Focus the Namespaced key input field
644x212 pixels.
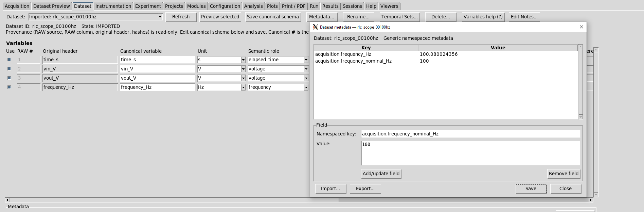(470, 134)
